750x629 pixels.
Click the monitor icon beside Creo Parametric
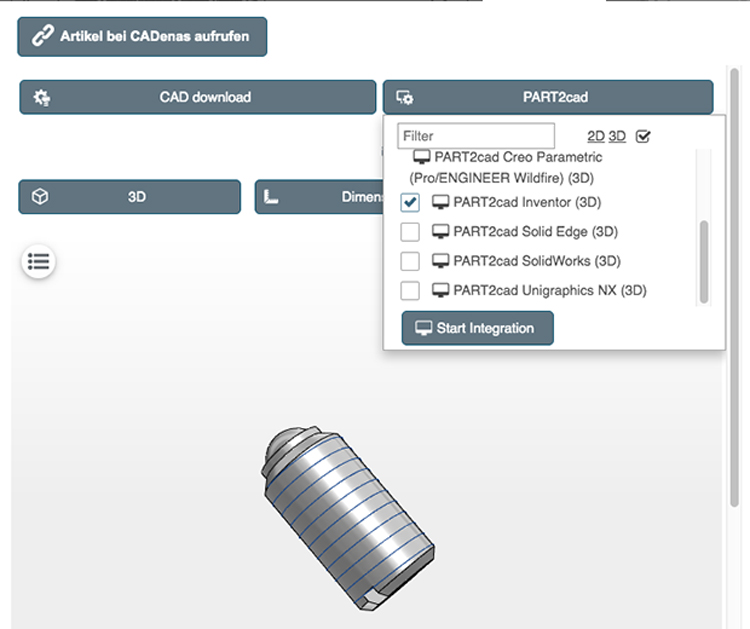pyautogui.click(x=422, y=157)
